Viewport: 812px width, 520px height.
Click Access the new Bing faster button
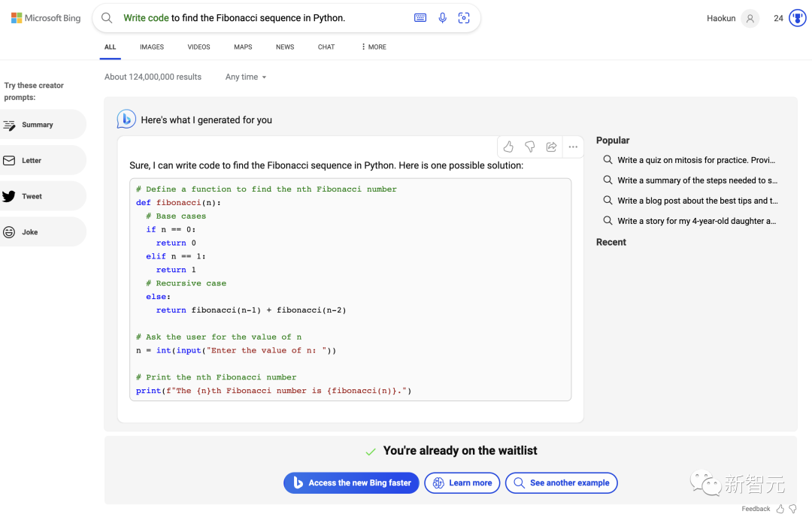point(352,482)
